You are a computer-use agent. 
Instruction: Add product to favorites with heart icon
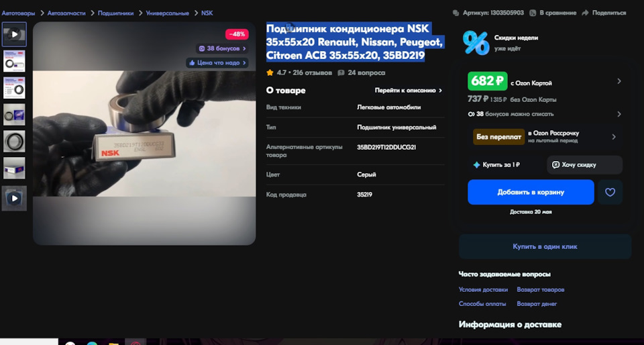tap(610, 192)
